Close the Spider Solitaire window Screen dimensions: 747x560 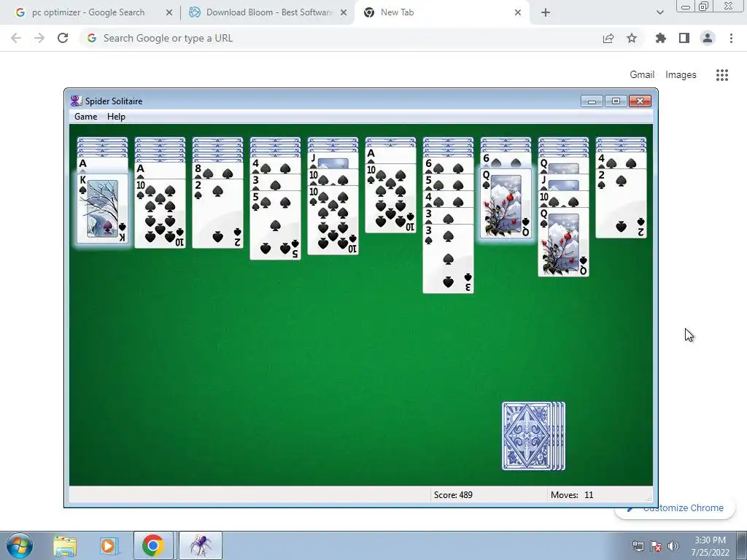point(640,101)
